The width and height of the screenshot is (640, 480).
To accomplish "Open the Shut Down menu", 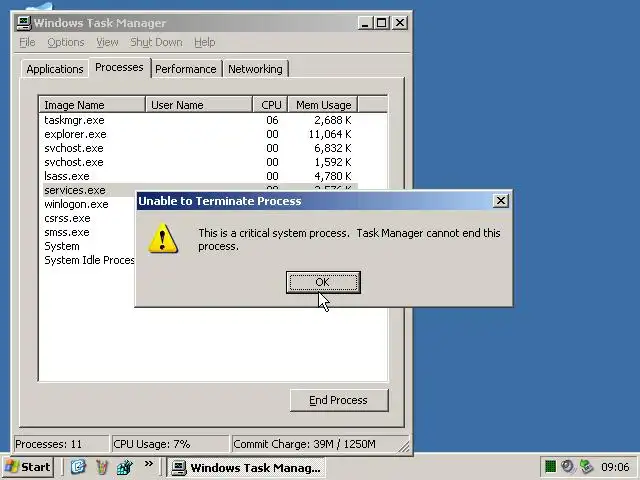I will [x=156, y=42].
